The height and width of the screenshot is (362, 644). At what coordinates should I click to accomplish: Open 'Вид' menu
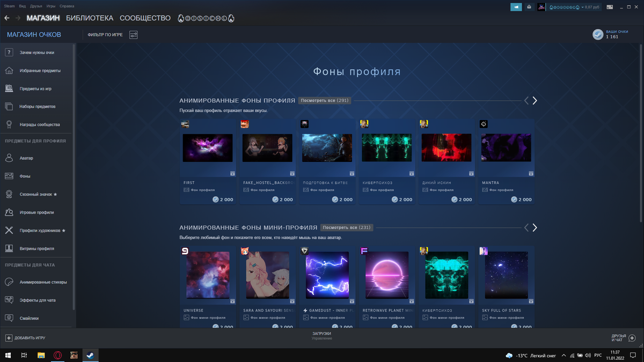(22, 6)
